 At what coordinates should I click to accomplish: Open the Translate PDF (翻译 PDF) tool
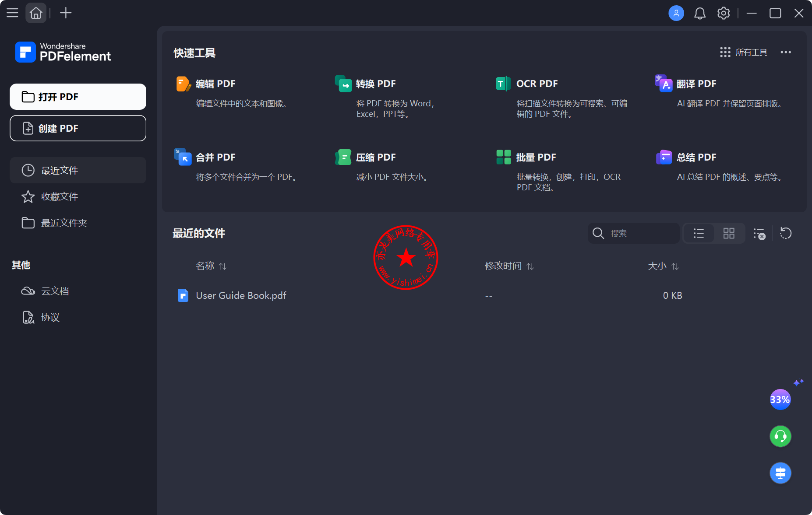(696, 84)
